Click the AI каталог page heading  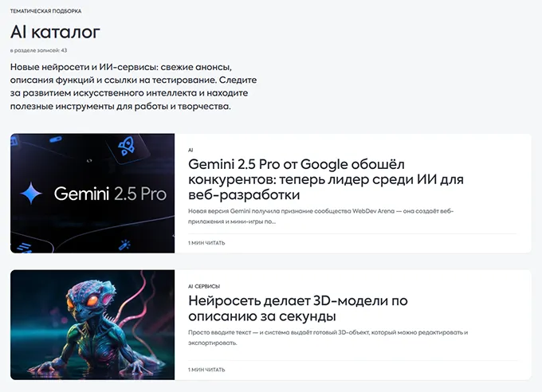pos(55,32)
